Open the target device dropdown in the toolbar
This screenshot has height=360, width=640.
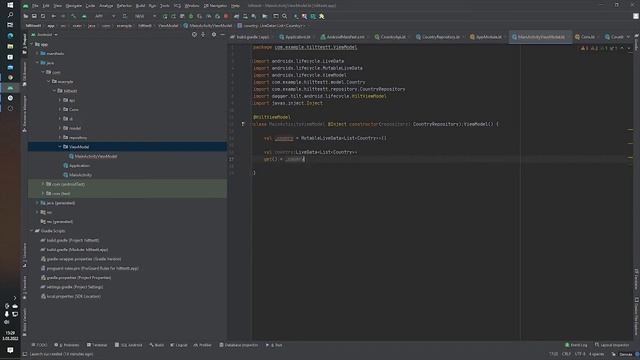coord(145,16)
